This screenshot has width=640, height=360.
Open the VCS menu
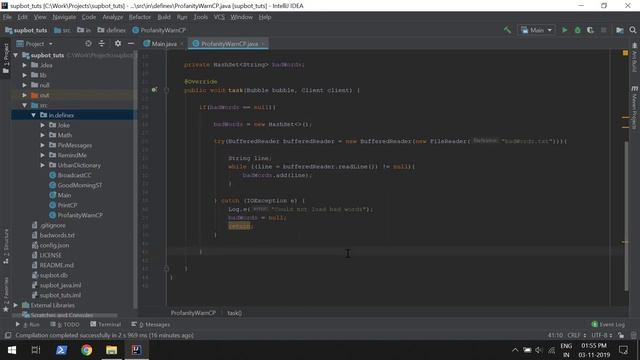(x=219, y=17)
